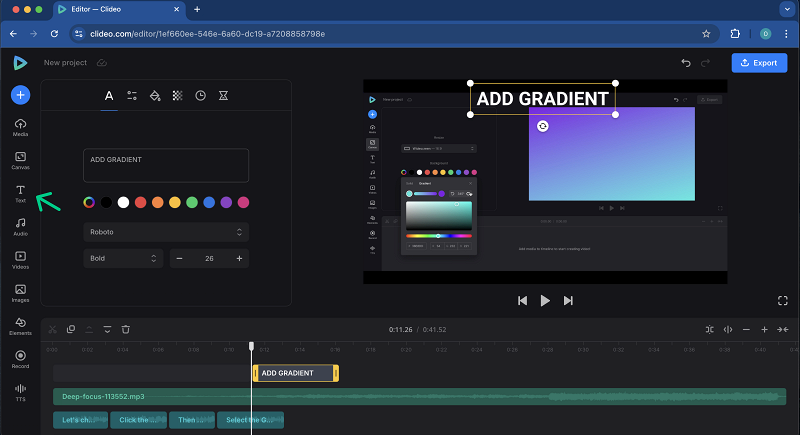Viewport: 800px width, 435px height.
Task: Open the Audio panel in sidebar
Action: [20, 227]
